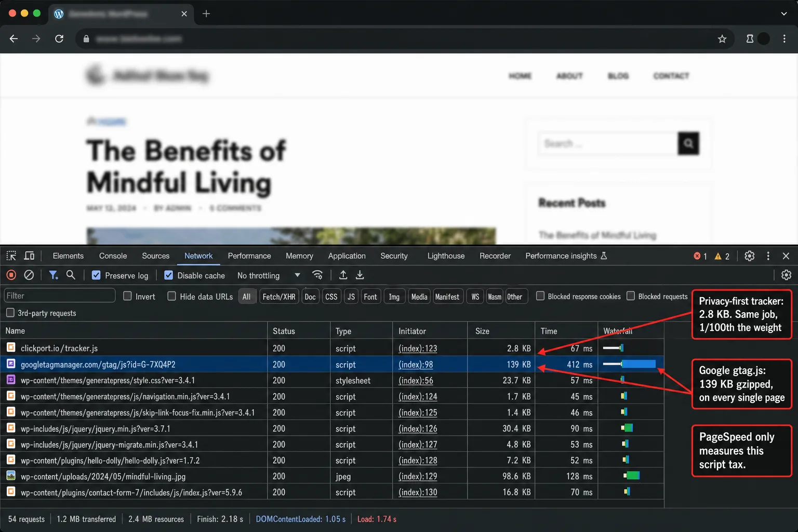Switch to the Application tab
Viewport: 798px width, 532px height.
[347, 256]
